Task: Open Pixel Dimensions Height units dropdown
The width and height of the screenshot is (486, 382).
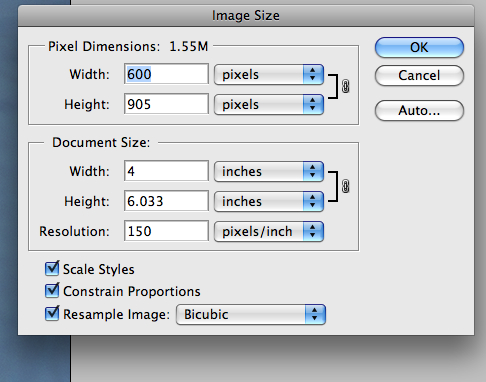Action: click(x=269, y=104)
